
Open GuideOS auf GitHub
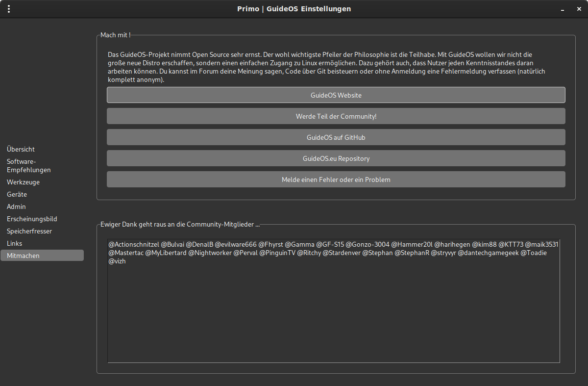tap(336, 137)
